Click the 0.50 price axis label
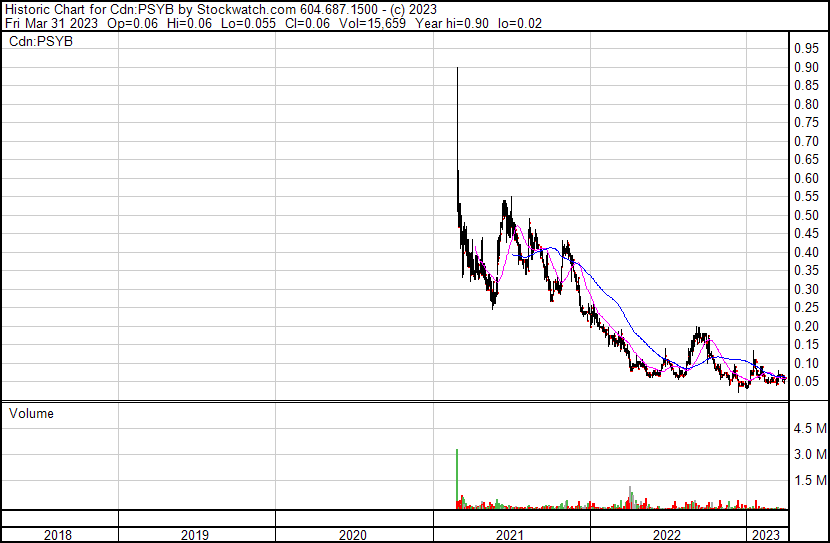The width and height of the screenshot is (830, 543). click(806, 215)
